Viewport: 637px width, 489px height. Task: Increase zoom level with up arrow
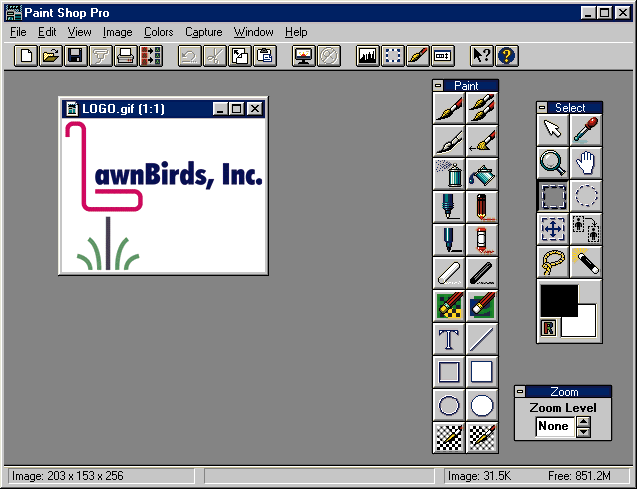[584, 421]
